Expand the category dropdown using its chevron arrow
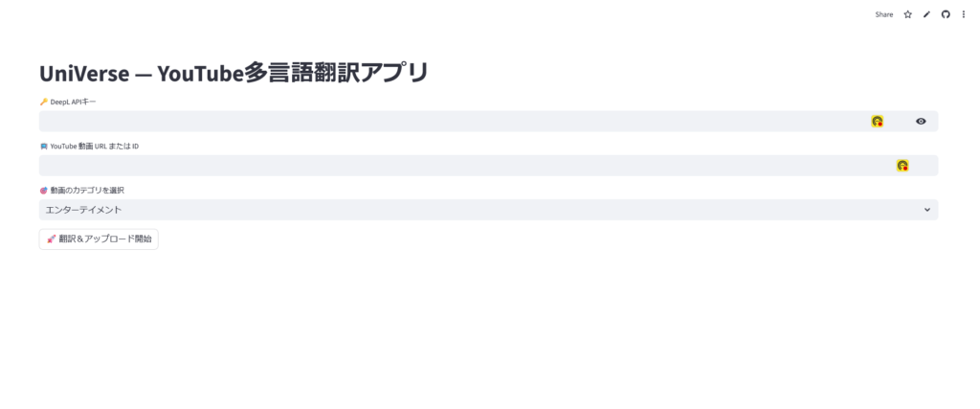The height and width of the screenshot is (409, 980). click(x=927, y=210)
